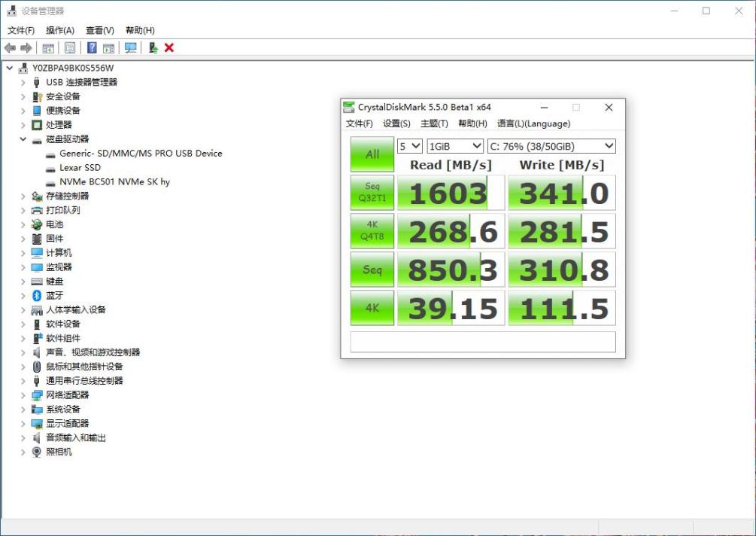Expand the 网络适配器 node
The image size is (756, 536).
(23, 395)
